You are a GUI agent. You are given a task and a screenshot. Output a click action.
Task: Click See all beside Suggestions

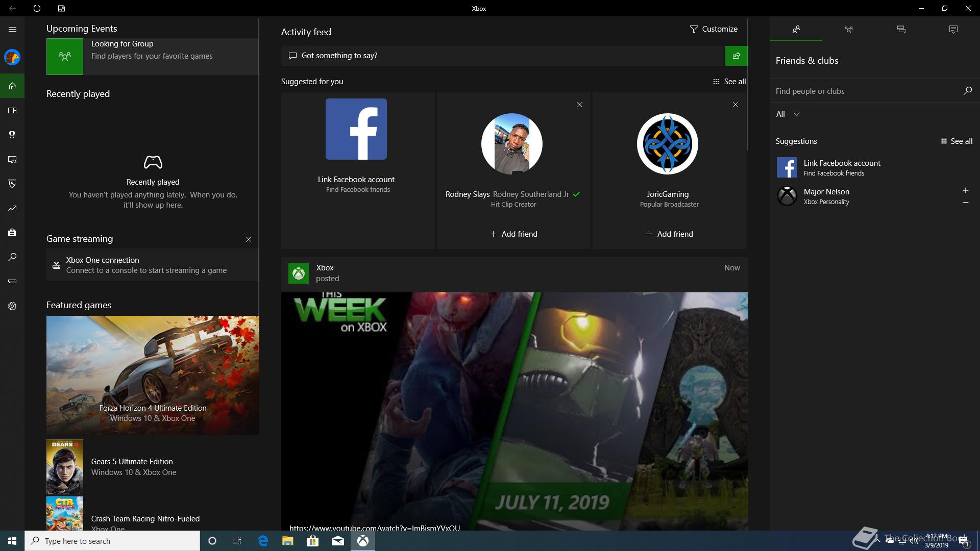[957, 141]
